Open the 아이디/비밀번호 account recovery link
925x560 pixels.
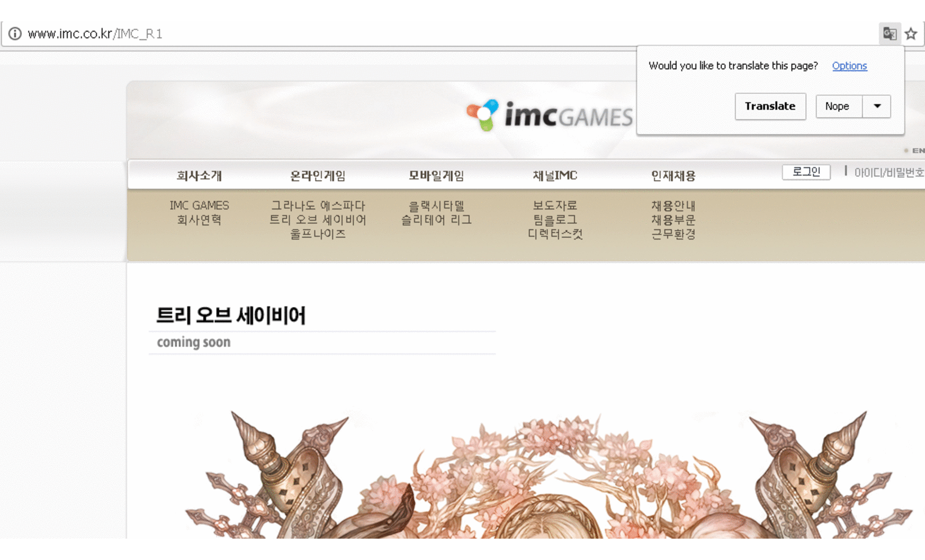[888, 173]
